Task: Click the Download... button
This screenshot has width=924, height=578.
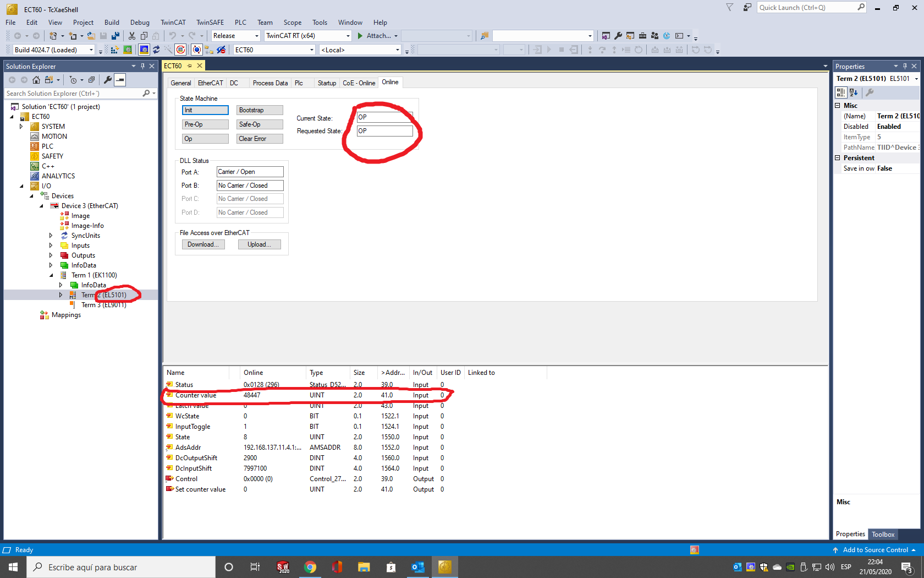Action: [x=204, y=244]
